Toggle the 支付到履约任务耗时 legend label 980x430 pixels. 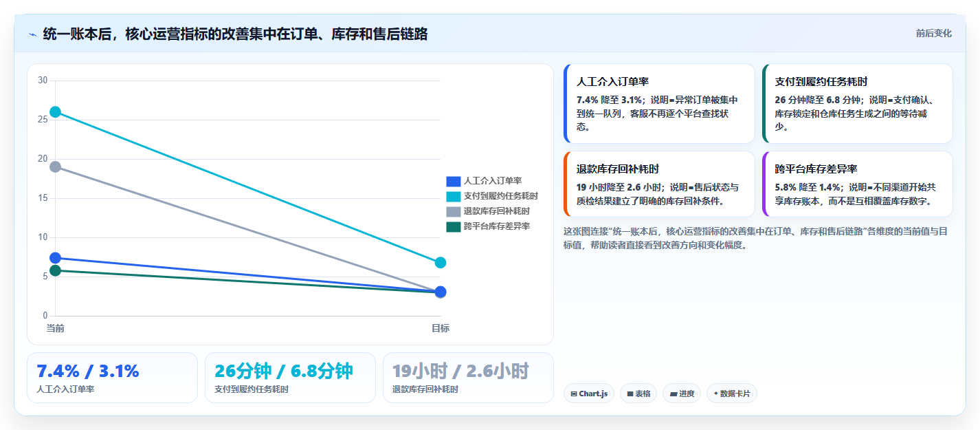[x=500, y=197]
